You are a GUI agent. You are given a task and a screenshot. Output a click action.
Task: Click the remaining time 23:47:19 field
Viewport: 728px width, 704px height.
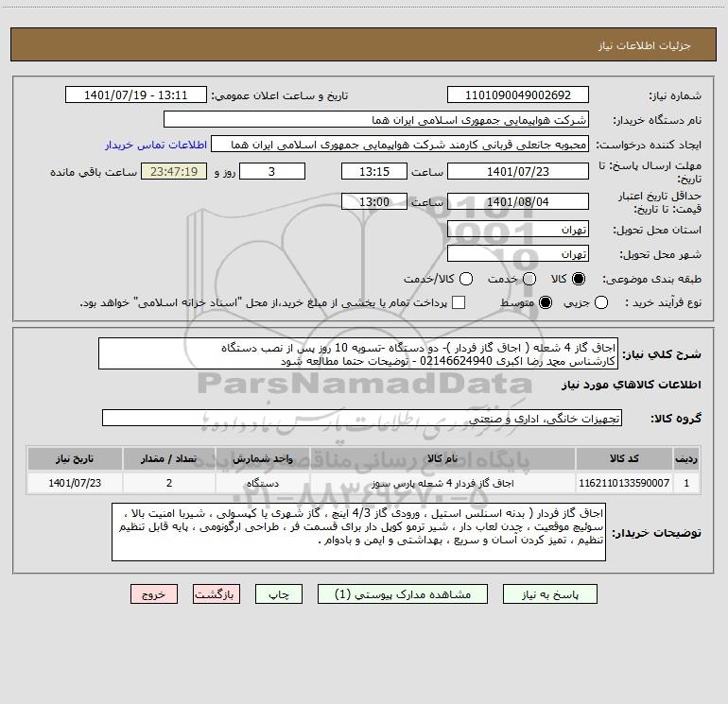174,171
